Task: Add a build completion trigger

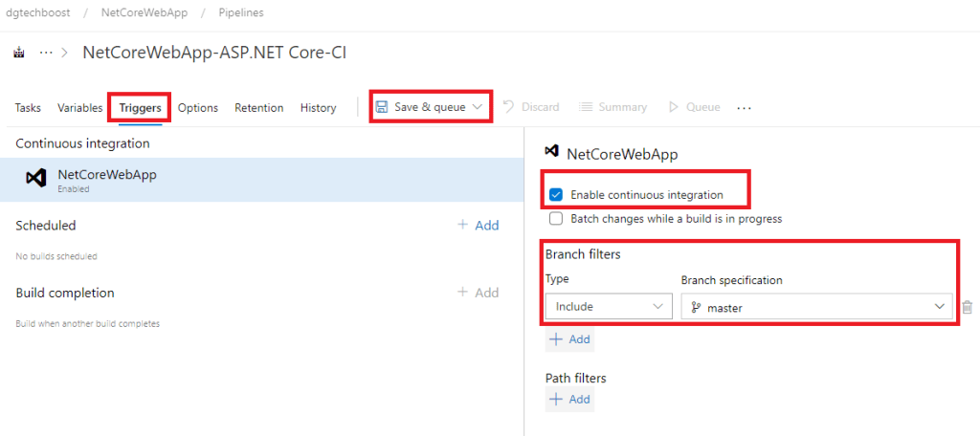Action: [478, 293]
